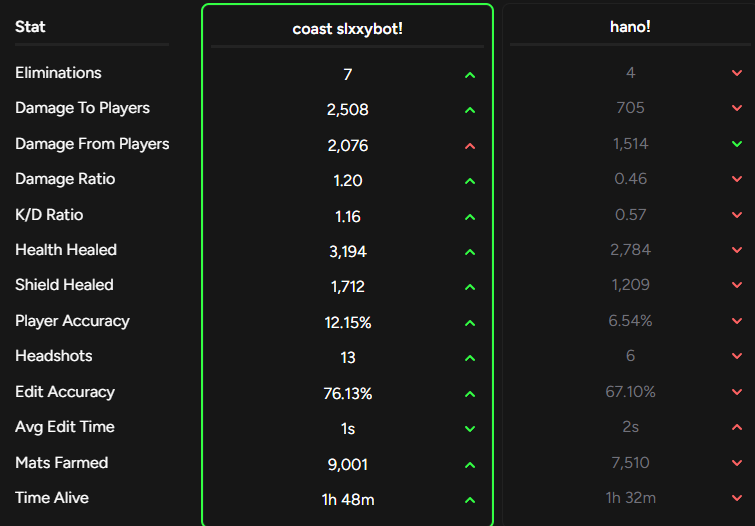This screenshot has height=526, width=755.
Task: Select the coast slxxybot! player column header
Action: coord(347,29)
